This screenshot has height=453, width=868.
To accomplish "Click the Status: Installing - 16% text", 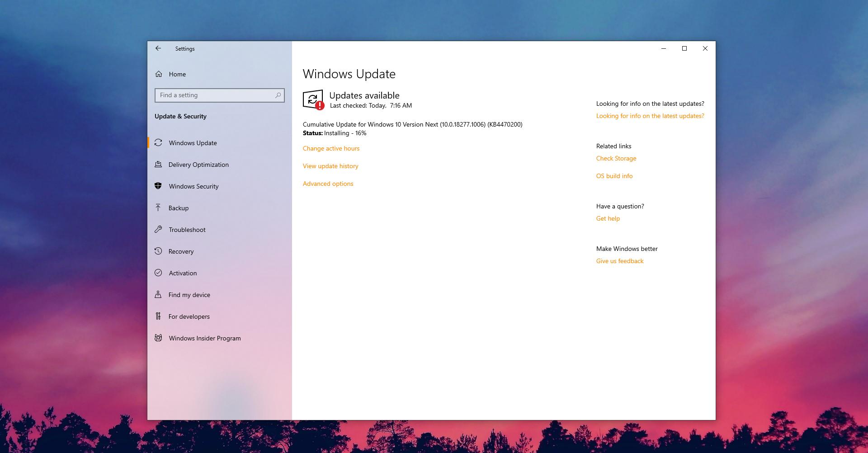I will click(335, 133).
